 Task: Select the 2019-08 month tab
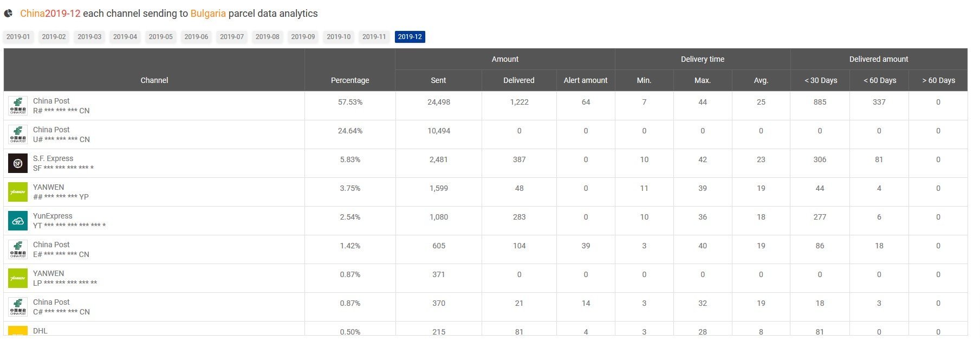click(x=268, y=37)
